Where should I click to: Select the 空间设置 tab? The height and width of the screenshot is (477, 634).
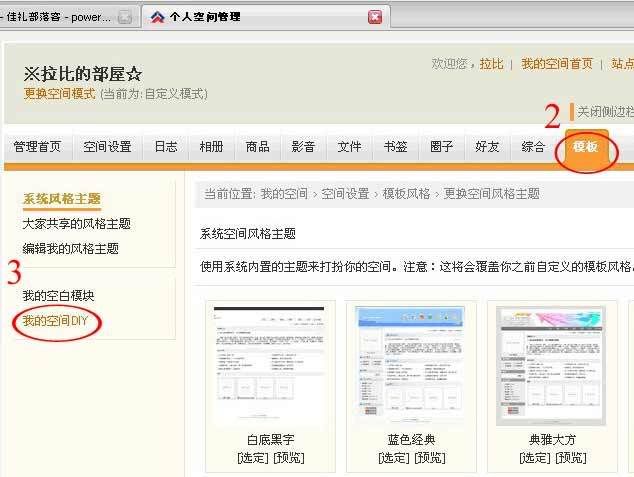point(107,147)
